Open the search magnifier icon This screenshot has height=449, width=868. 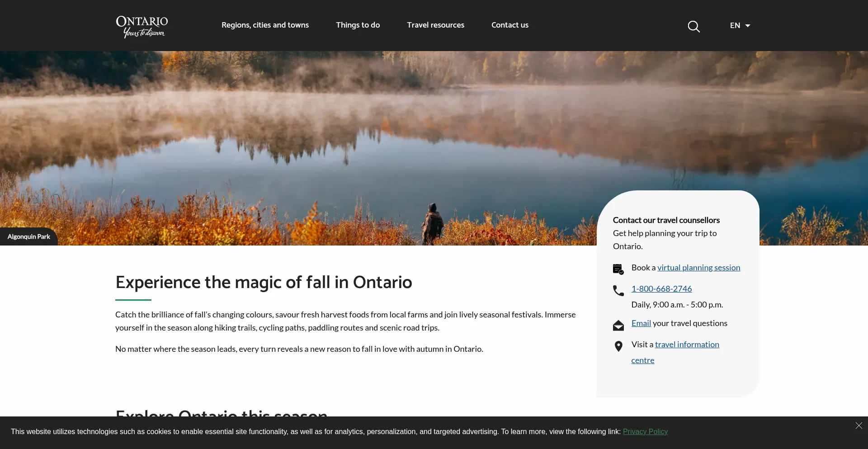point(693,26)
